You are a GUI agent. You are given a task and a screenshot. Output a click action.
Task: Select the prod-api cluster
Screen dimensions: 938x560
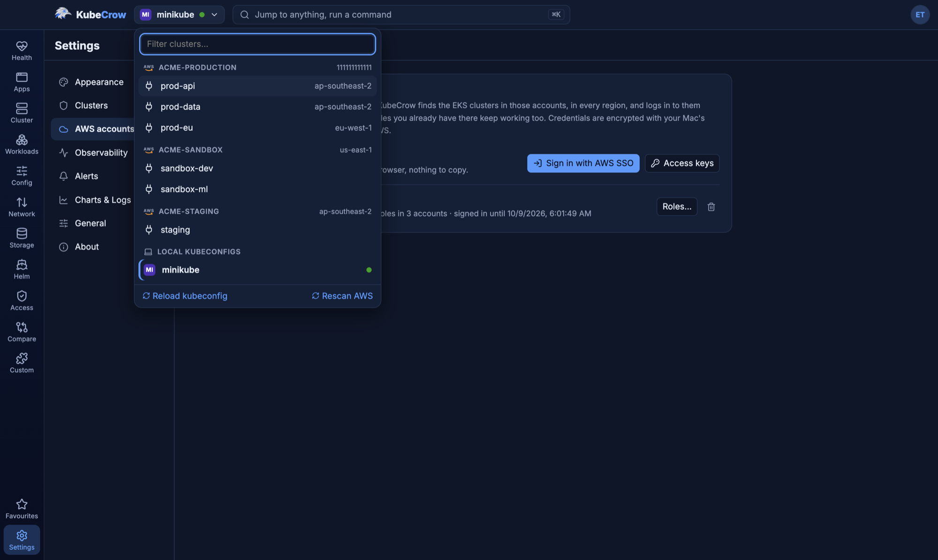tap(257, 86)
